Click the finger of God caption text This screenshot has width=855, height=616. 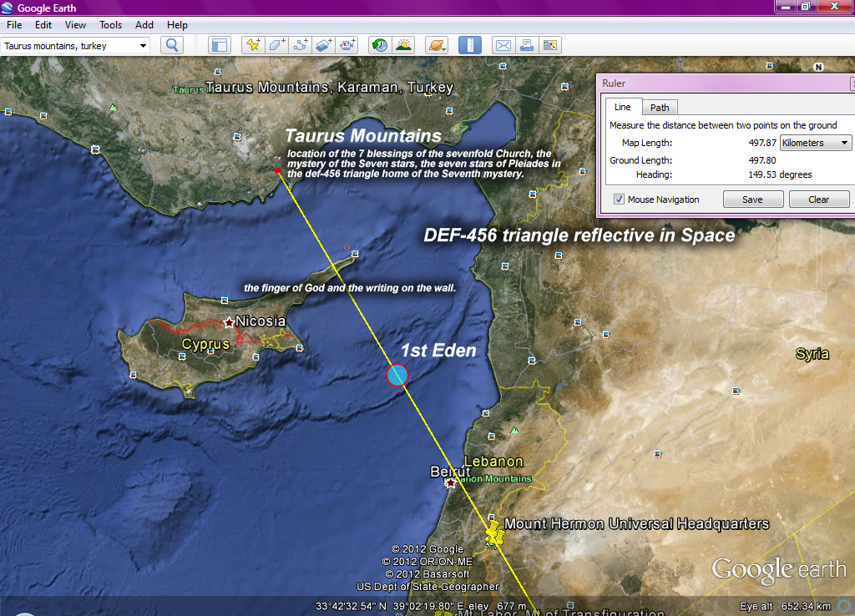350,288
